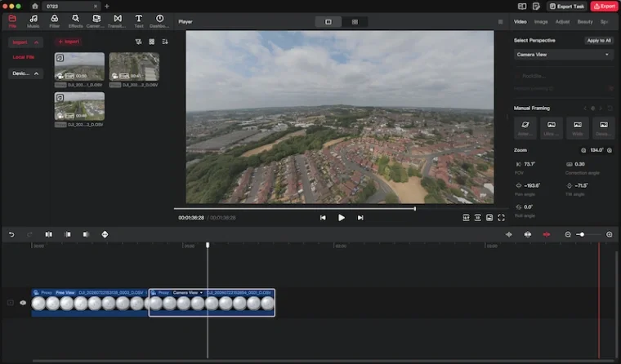Increase Zoom value with plus

[x=610, y=150]
